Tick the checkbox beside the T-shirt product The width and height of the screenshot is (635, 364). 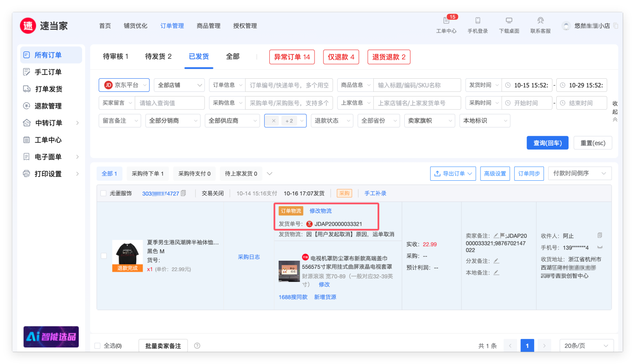coord(104,256)
